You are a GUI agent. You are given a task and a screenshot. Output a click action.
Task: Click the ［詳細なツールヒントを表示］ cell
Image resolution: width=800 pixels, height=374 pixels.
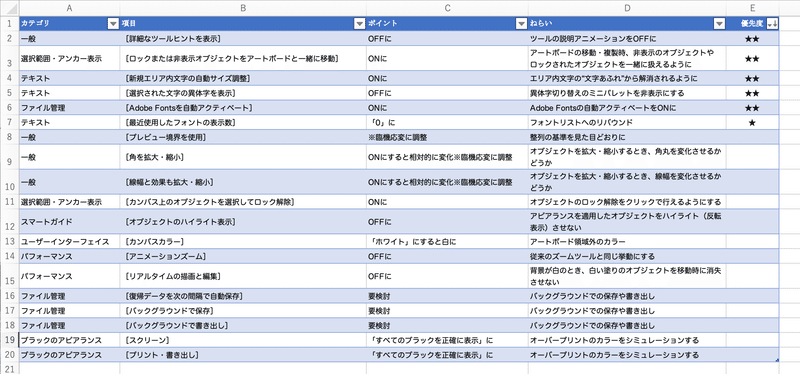pyautogui.click(x=243, y=38)
